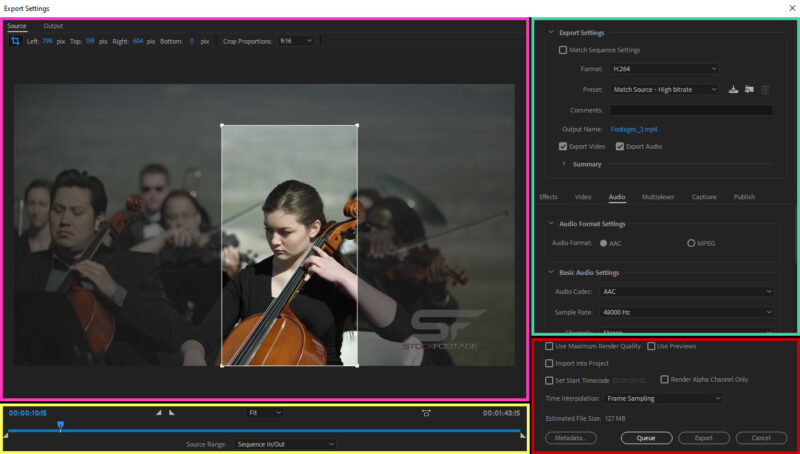Expand the Summary section
800x454 pixels.
(x=564, y=164)
